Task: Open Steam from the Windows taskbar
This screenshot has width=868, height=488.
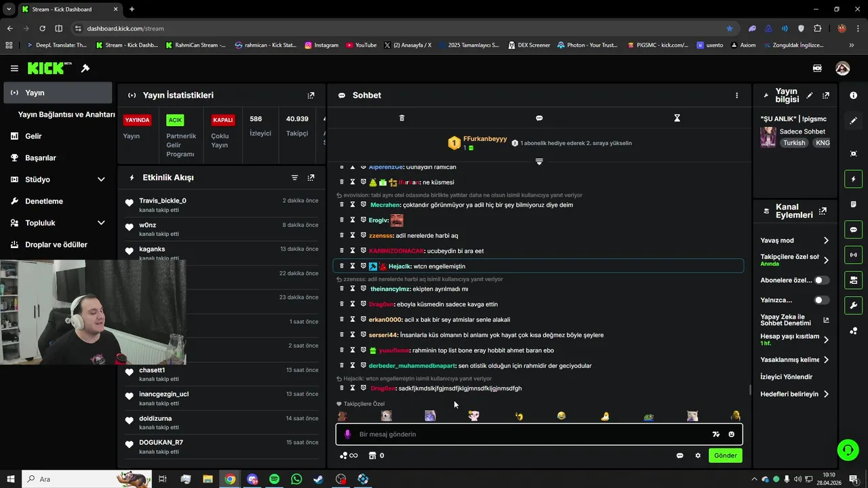Action: [x=318, y=479]
